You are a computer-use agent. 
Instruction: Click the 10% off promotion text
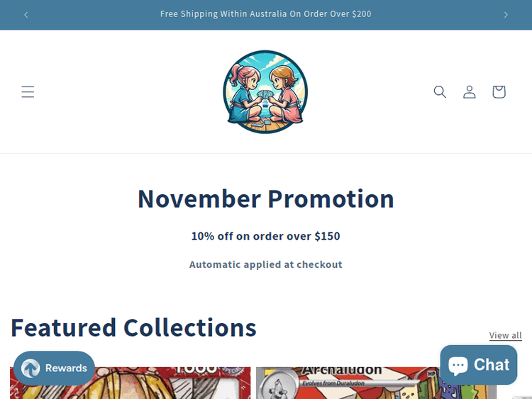[x=266, y=236]
